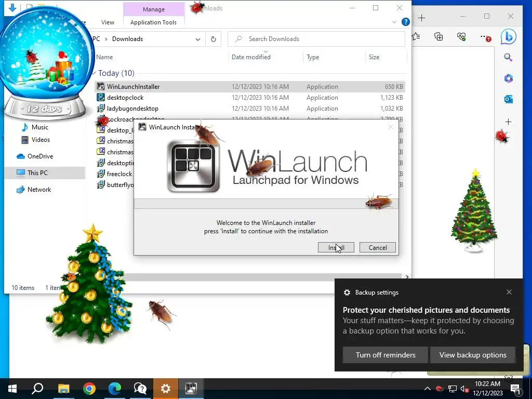Viewport: 532px width, 399px height.
Task: Switch to Microsoft Edge on taskbar
Action: (115, 389)
